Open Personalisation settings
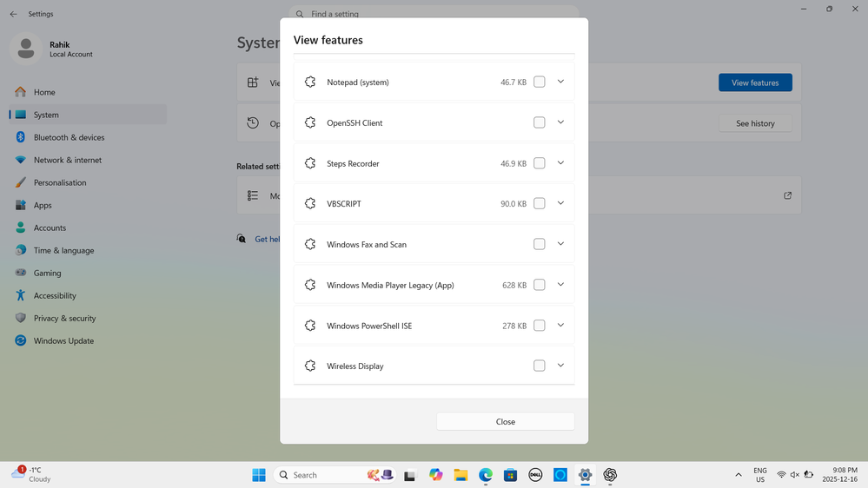The height and width of the screenshot is (488, 868). [x=88, y=182]
